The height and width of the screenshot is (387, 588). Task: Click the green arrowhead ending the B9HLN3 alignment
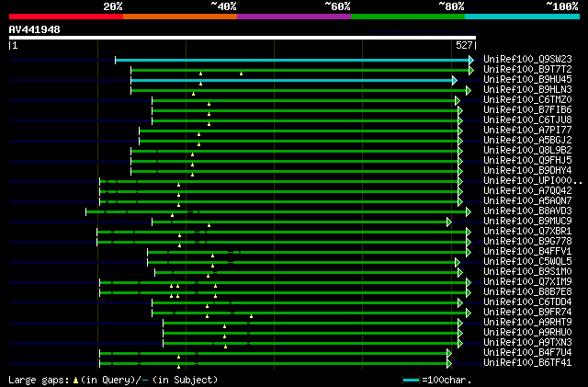pos(469,90)
